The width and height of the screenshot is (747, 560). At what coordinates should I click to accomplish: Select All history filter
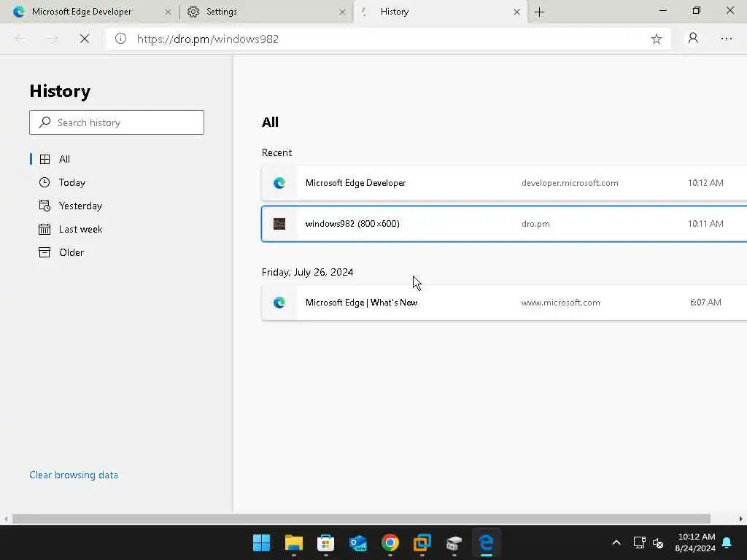click(x=64, y=159)
